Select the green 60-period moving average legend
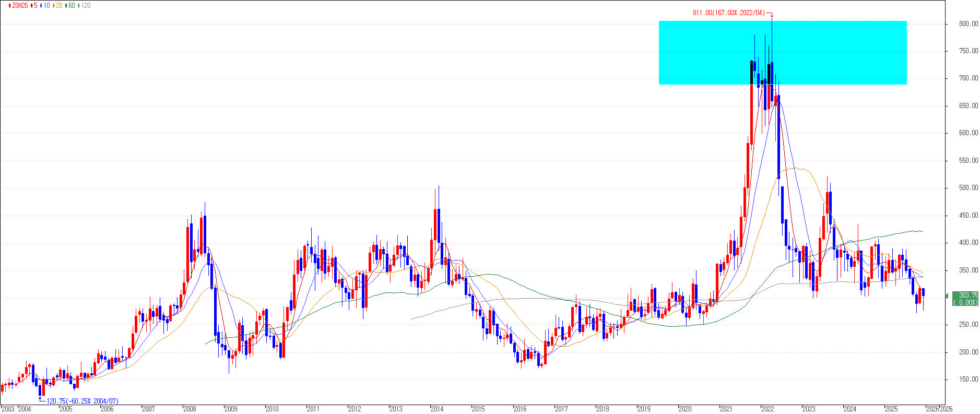980x414 pixels. tap(71, 5)
